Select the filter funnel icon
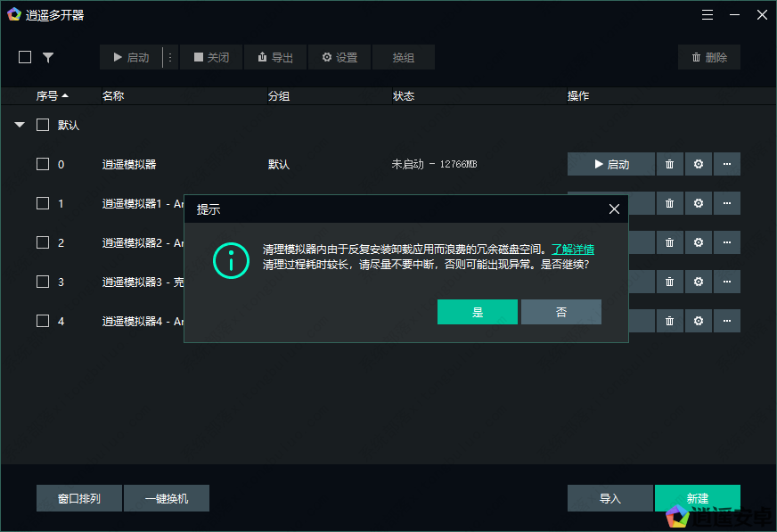Image resolution: width=777 pixels, height=532 pixels. tap(48, 56)
